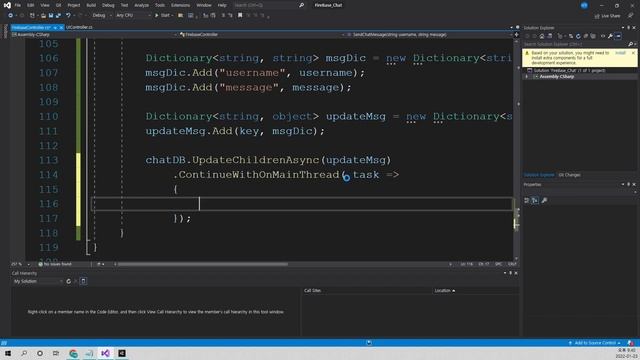Toggle the bookmark toolbar icon

coord(240,16)
